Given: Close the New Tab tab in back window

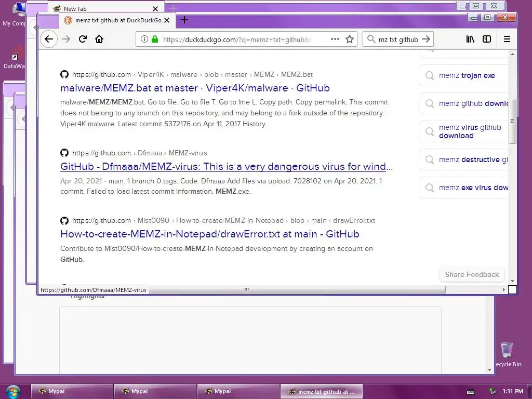Looking at the screenshot, I should click(155, 9).
